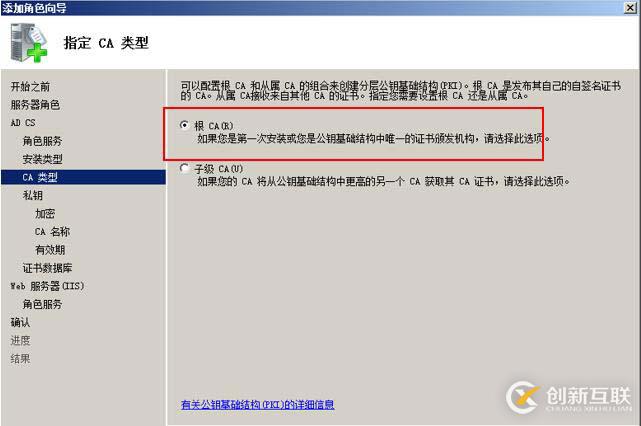Go to 有效期 step
Screen dimensions: 641x426
(x=50, y=250)
